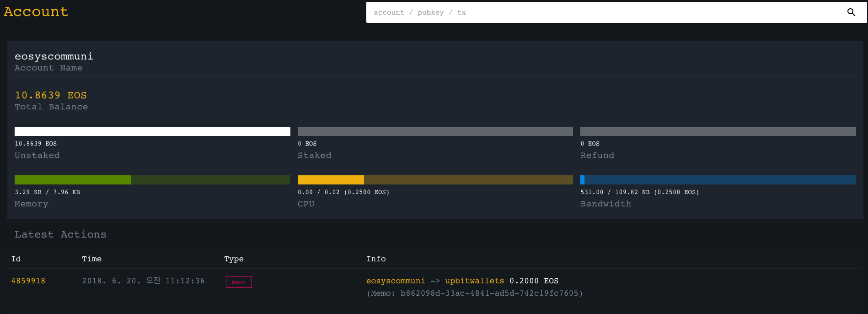The image size is (868, 314).
Task: Click the Refund label
Action: coord(597,155)
